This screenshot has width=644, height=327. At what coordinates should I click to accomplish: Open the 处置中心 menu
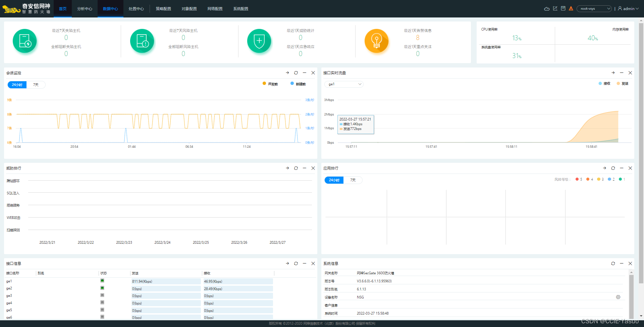(136, 9)
